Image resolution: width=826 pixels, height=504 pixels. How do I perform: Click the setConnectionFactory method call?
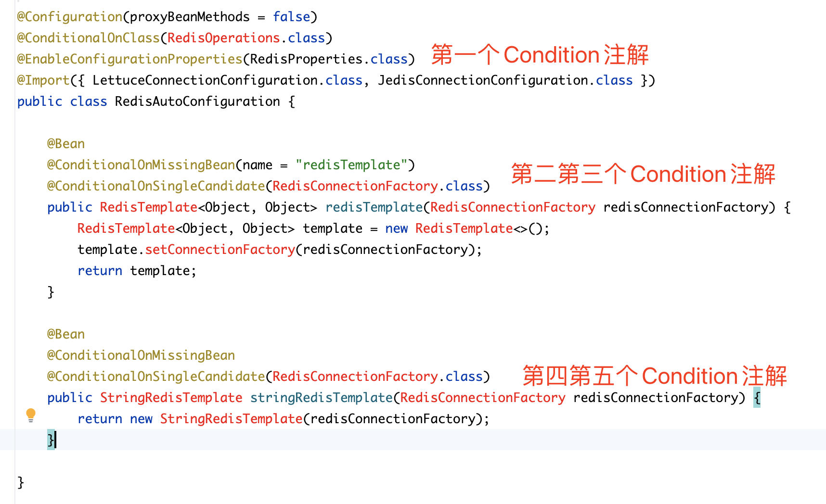click(x=220, y=249)
